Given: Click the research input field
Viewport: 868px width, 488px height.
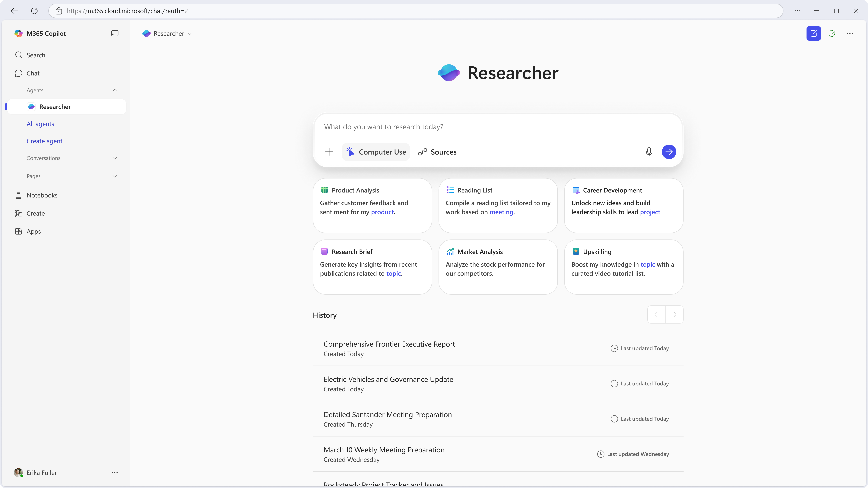Looking at the screenshot, I should 472,127.
